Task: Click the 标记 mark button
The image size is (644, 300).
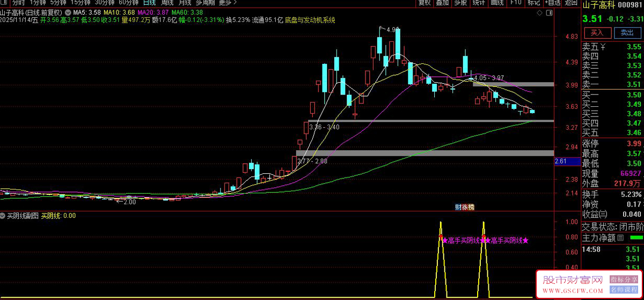Action: pyautogui.click(x=533, y=3)
